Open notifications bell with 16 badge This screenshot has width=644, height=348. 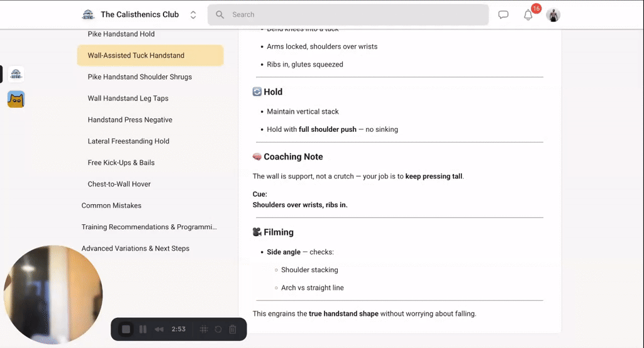click(x=528, y=15)
